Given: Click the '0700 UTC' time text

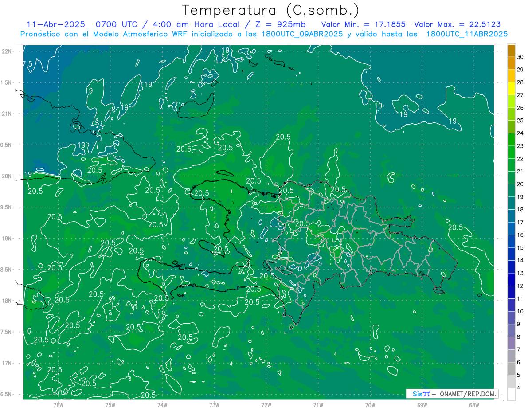Looking at the screenshot, I should pyautogui.click(x=118, y=24).
